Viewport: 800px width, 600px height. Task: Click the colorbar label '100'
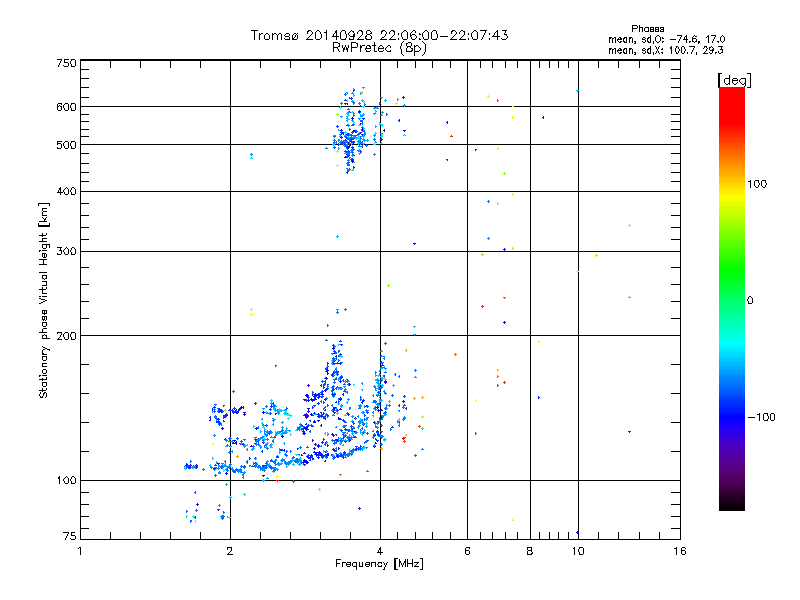tap(757, 184)
